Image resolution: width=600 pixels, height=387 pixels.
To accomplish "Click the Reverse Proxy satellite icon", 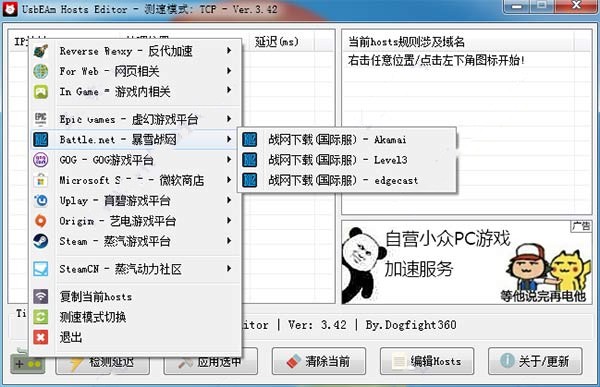I will (41, 51).
